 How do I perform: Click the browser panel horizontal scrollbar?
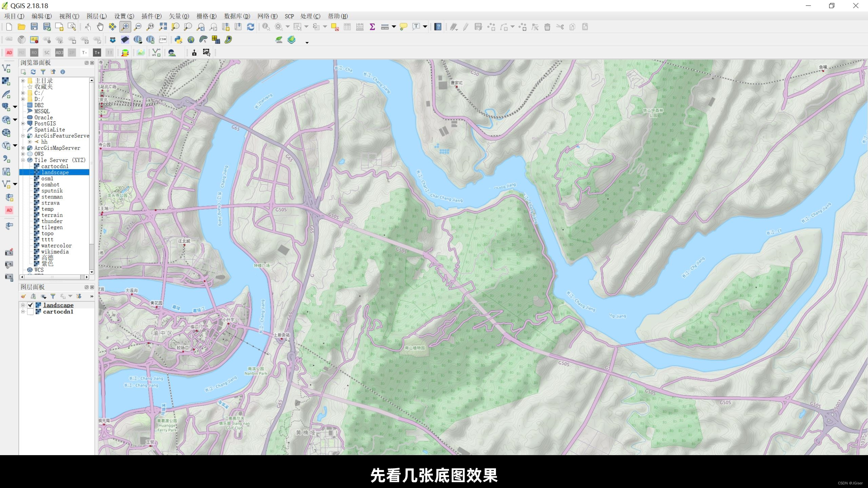(54, 277)
